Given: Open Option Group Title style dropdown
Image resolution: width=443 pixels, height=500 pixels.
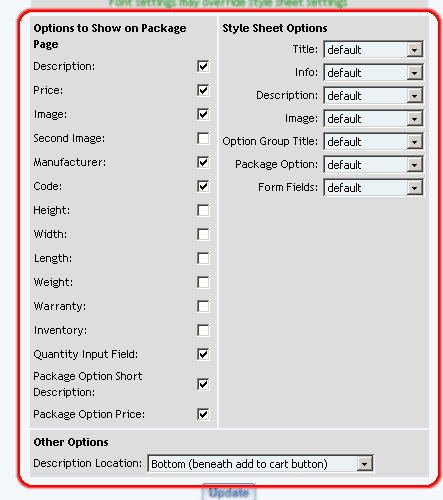Looking at the screenshot, I should tap(373, 142).
